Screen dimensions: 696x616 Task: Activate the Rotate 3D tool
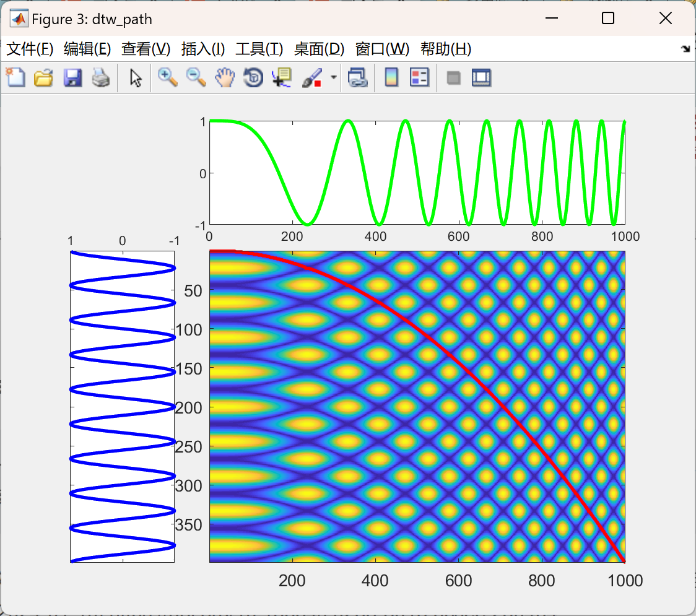pyautogui.click(x=253, y=77)
